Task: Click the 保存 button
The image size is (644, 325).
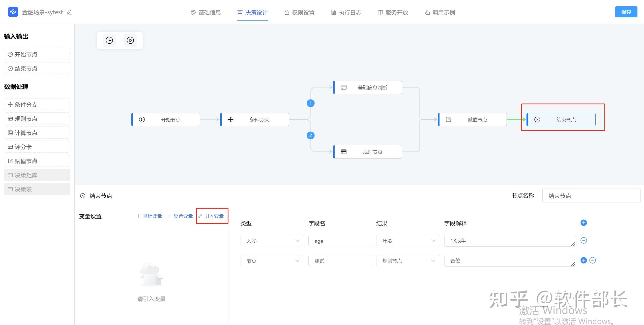Action: 626,12
